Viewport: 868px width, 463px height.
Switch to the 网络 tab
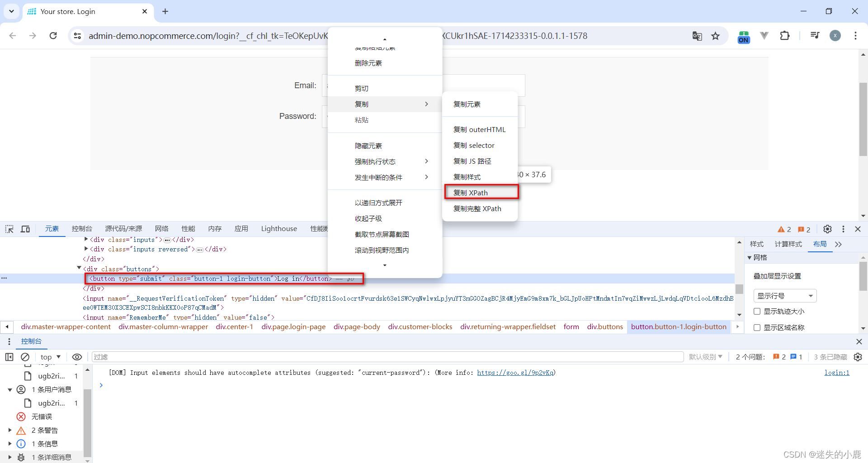click(x=162, y=229)
